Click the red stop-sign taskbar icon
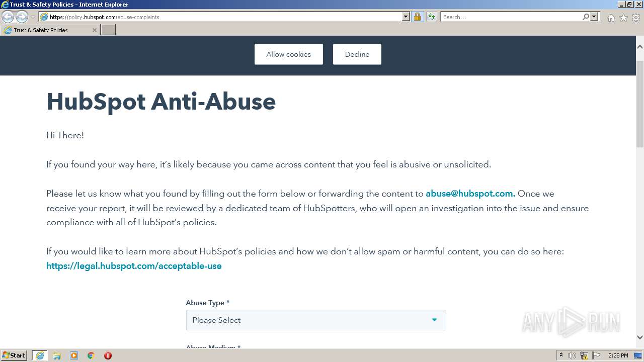 [108, 355]
